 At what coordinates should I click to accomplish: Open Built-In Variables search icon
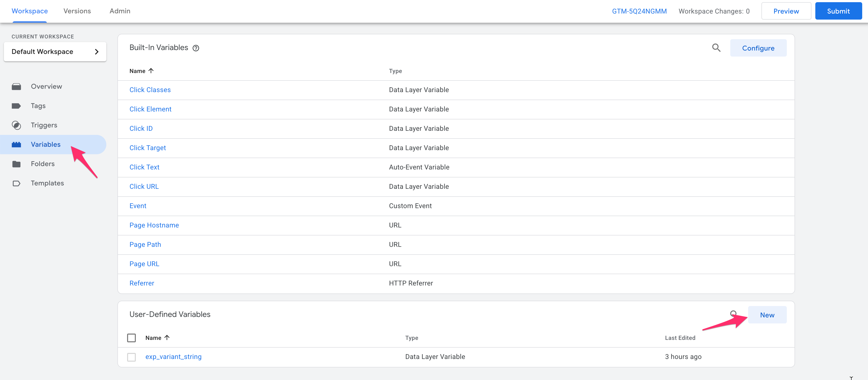pos(716,48)
